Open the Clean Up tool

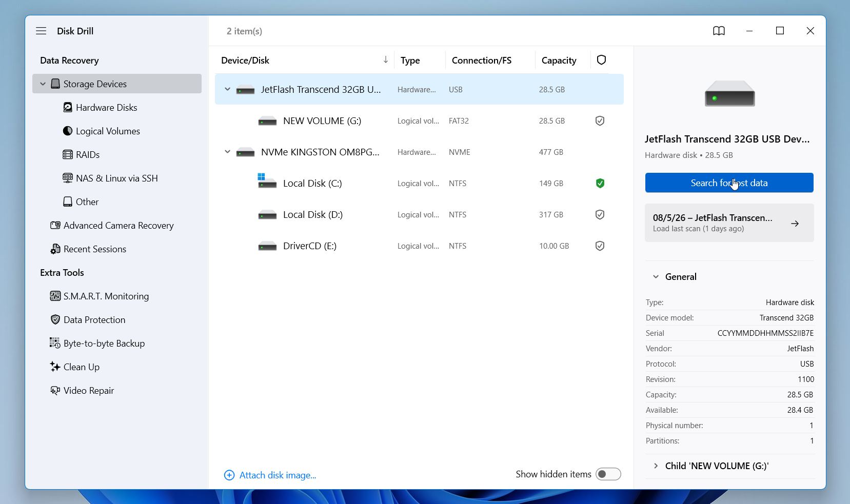tap(82, 367)
